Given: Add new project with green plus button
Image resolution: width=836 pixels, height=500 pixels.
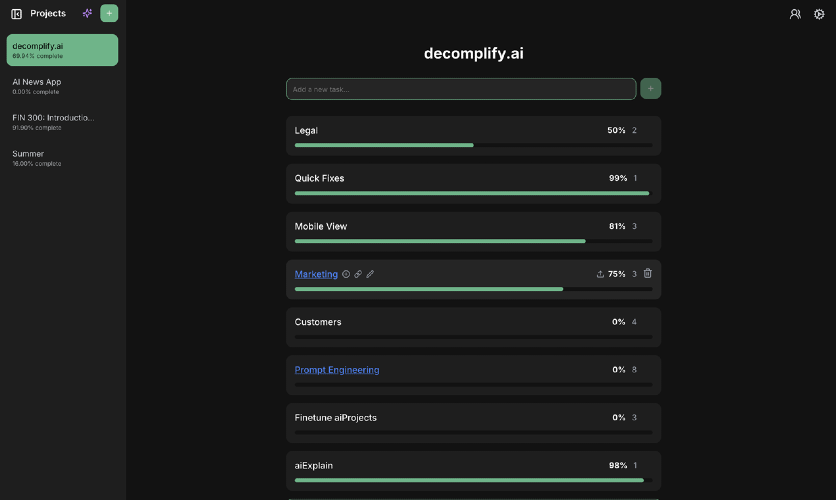Looking at the screenshot, I should 109,13.
